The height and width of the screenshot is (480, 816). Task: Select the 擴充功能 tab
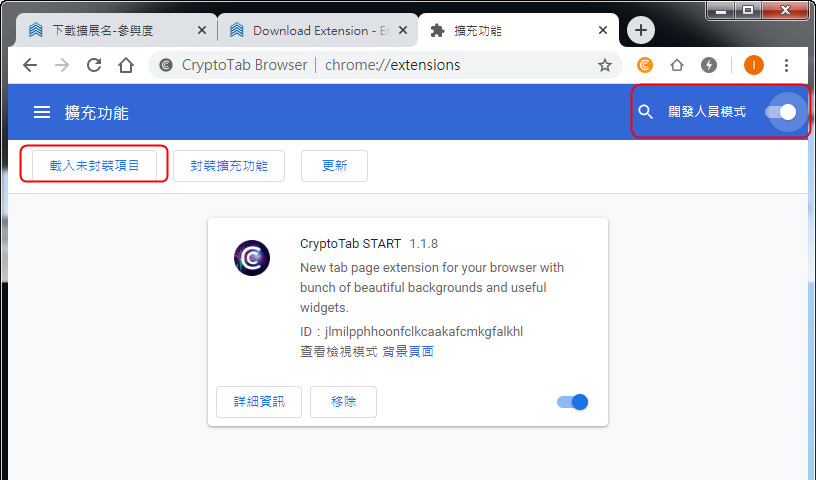point(518,30)
